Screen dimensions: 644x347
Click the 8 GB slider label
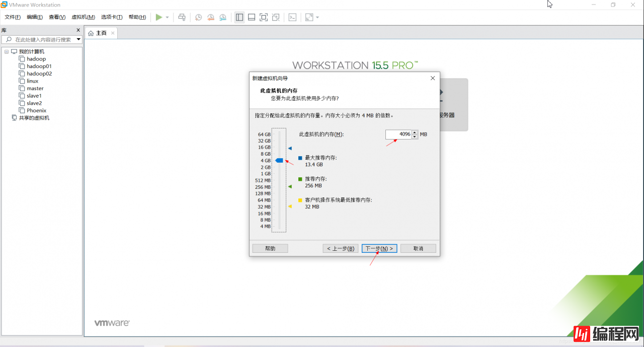tap(266, 154)
